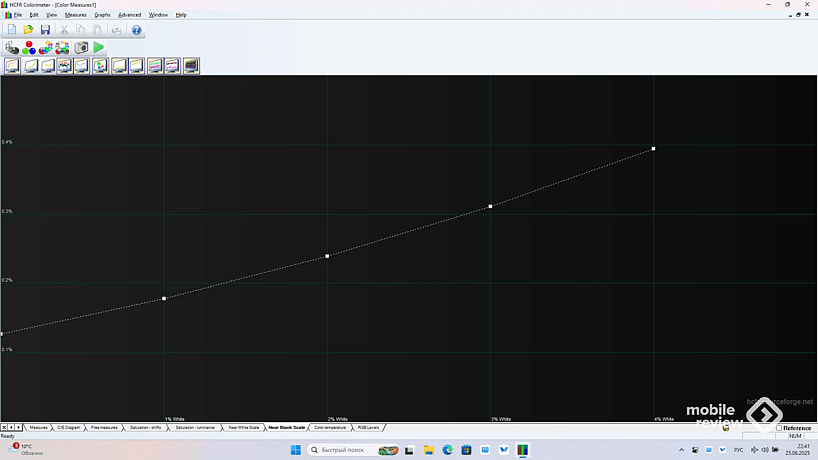Click the New document icon
The width and height of the screenshot is (818, 460).
pyautogui.click(x=12, y=30)
